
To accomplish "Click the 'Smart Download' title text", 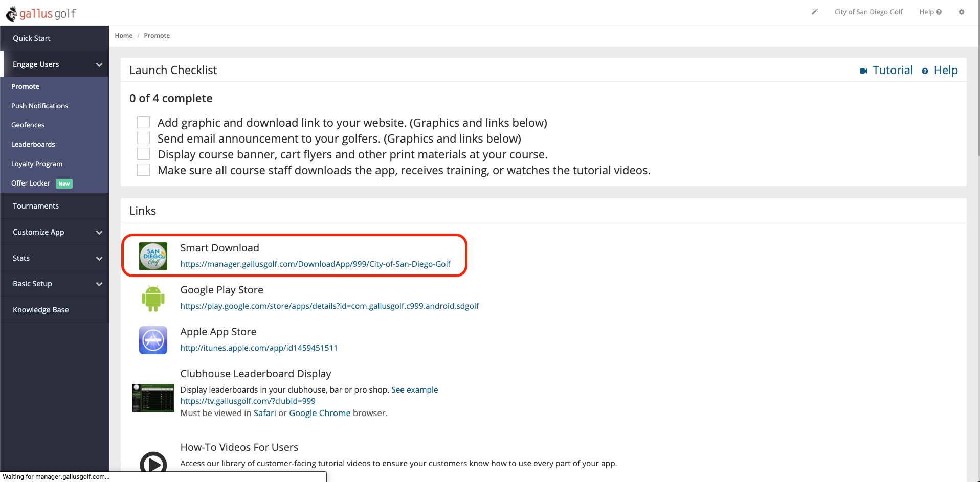I will tap(219, 248).
